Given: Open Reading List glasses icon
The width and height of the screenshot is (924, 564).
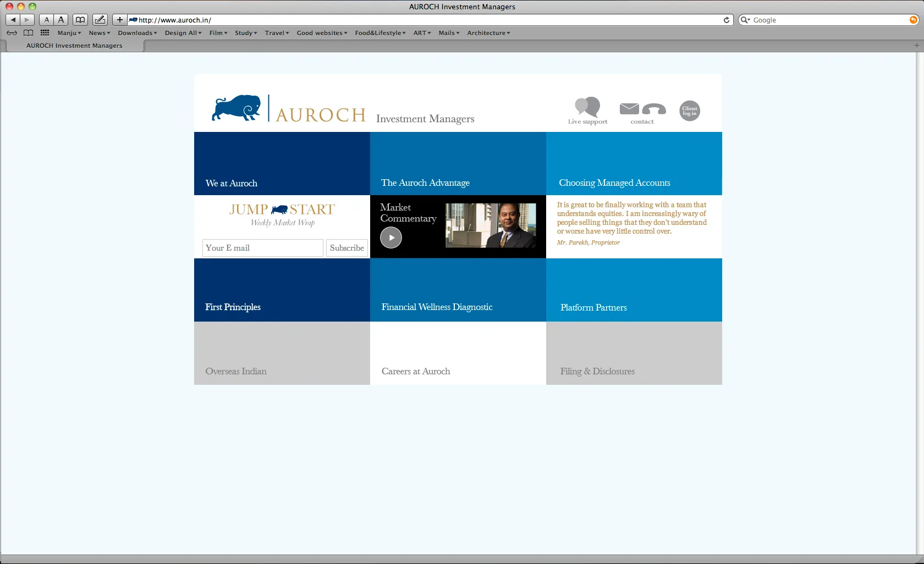Looking at the screenshot, I should (12, 33).
